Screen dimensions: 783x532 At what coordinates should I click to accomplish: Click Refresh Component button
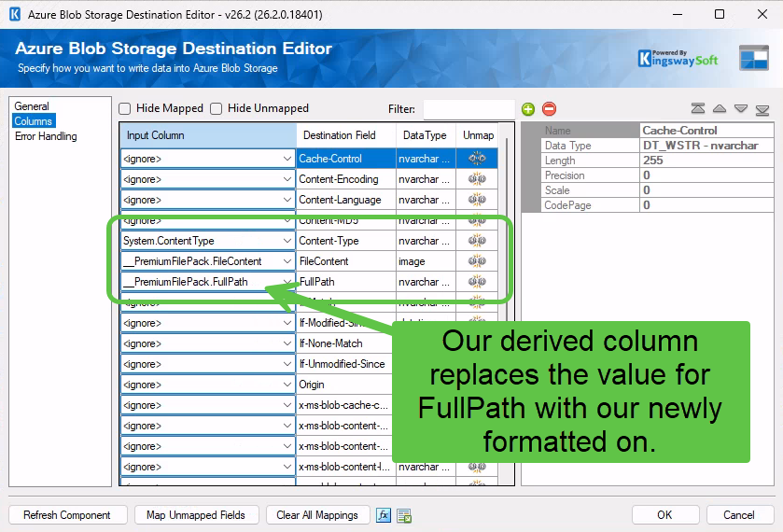click(x=68, y=515)
